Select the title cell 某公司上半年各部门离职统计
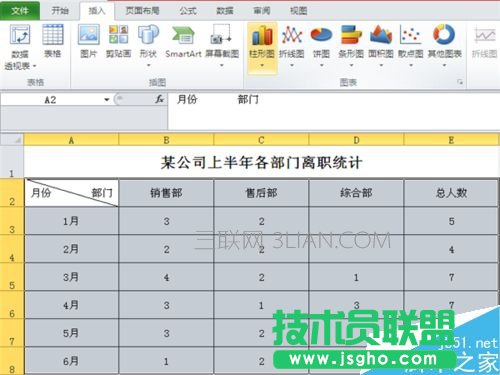 [x=261, y=162]
